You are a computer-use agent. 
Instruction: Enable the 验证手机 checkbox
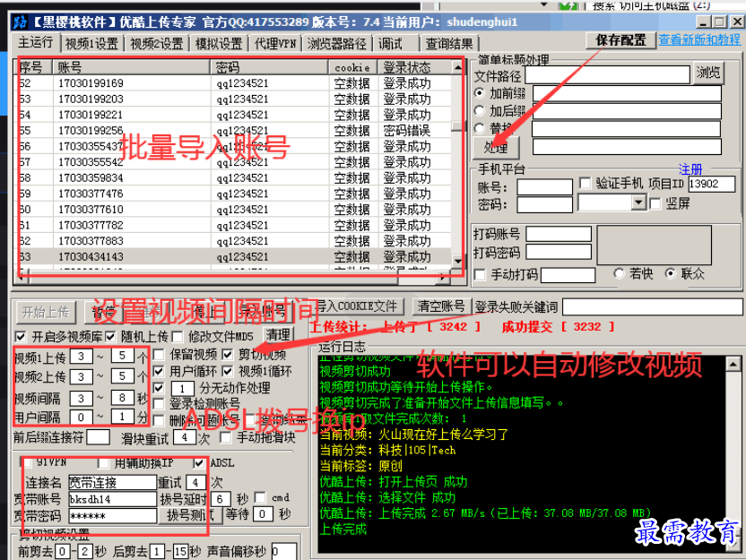[586, 183]
